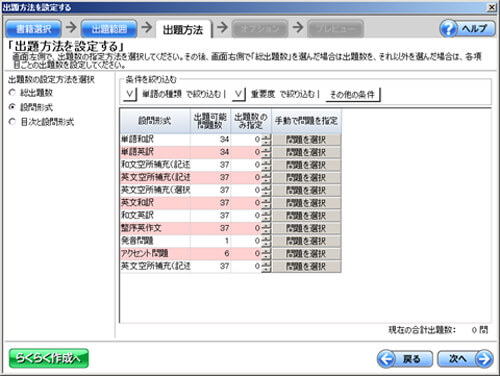The width and height of the screenshot is (500, 376).
Task: Click 問題を選択 for 単語英訳 row
Action: coord(306,152)
